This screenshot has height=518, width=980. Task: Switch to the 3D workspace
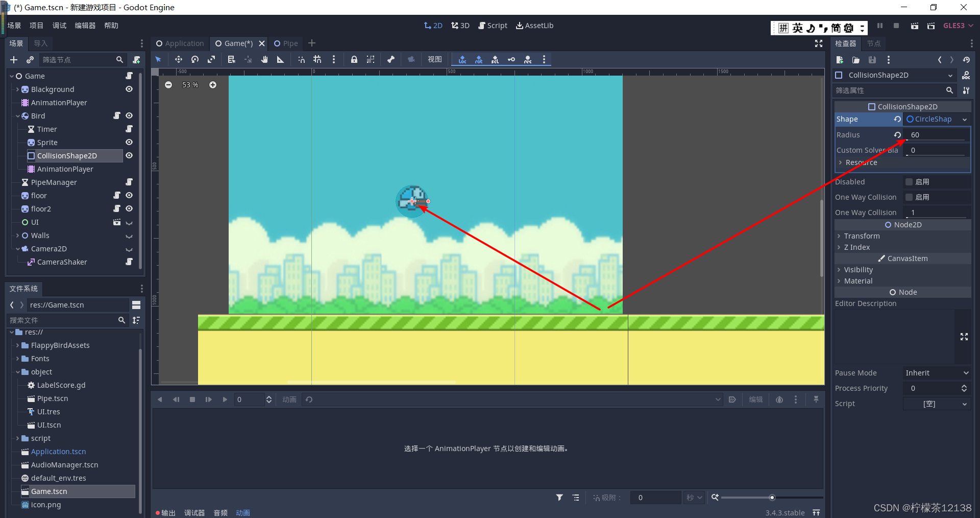[460, 26]
